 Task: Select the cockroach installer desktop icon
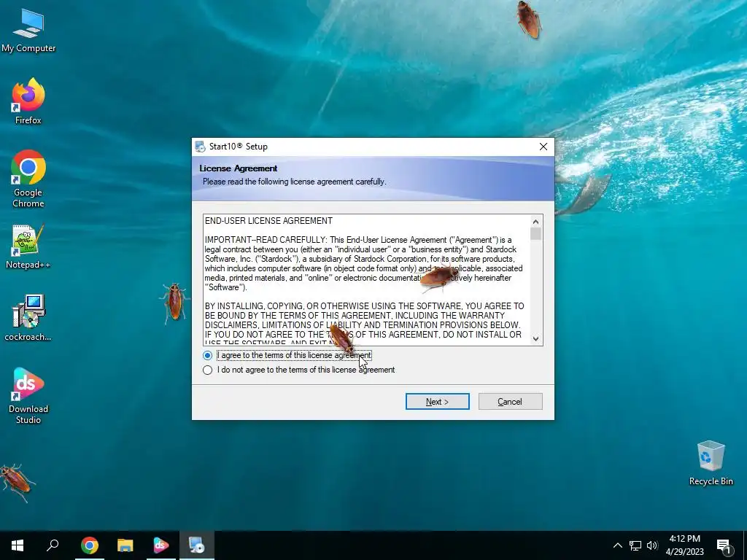pyautogui.click(x=28, y=318)
